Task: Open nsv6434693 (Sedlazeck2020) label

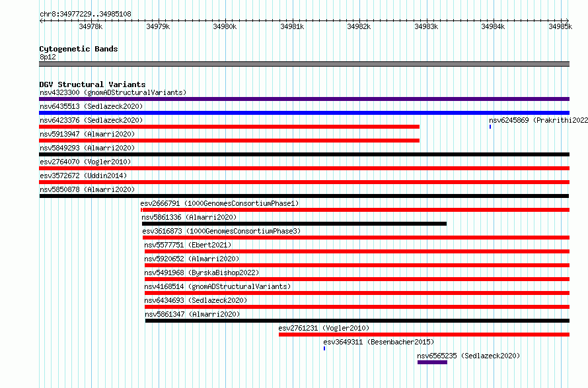Action: 196,300
